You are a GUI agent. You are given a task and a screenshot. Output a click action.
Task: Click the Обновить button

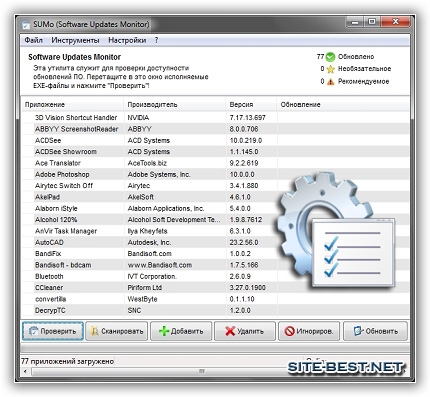point(375,331)
